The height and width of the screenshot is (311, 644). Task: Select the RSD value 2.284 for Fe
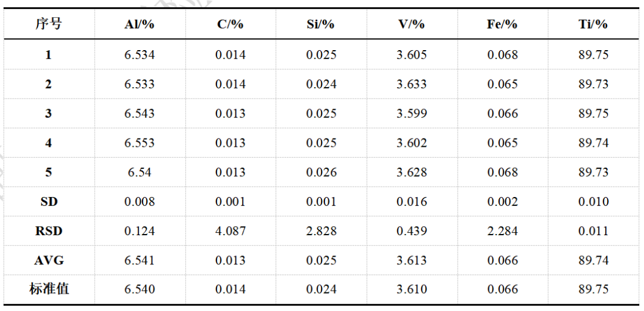(x=502, y=231)
